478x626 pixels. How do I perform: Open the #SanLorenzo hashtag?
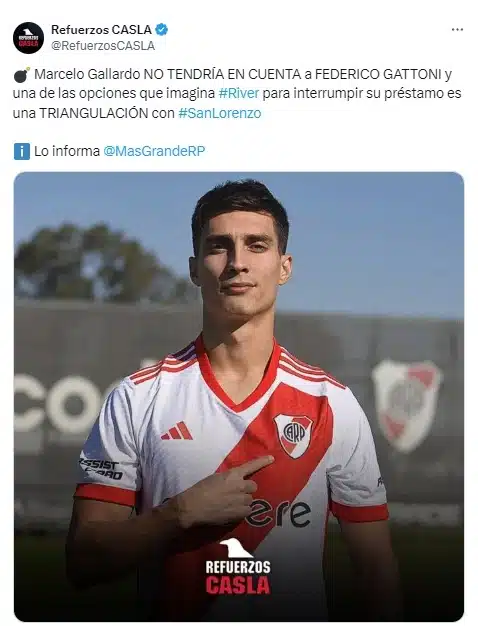point(220,113)
